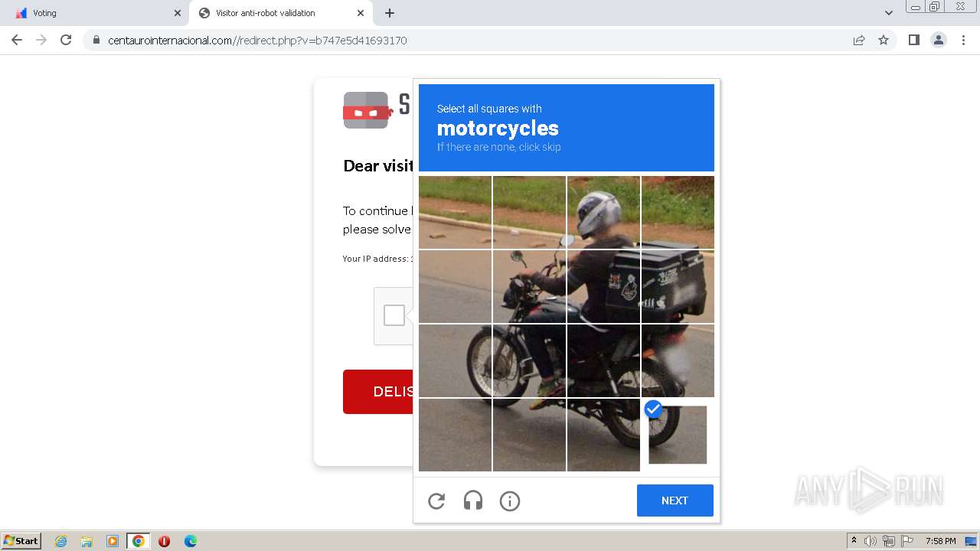Click the 7:58 PM clock
The image size is (980, 551).
[940, 541]
